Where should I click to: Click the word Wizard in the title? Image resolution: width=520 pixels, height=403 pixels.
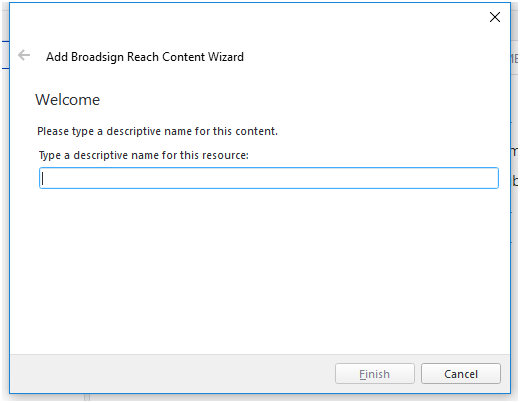tap(226, 57)
